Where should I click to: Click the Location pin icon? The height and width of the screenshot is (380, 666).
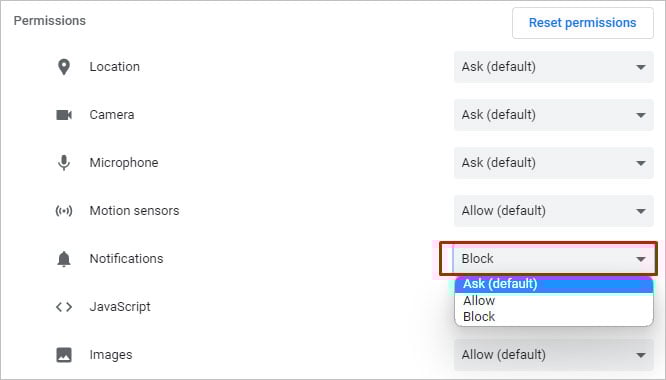[64, 67]
